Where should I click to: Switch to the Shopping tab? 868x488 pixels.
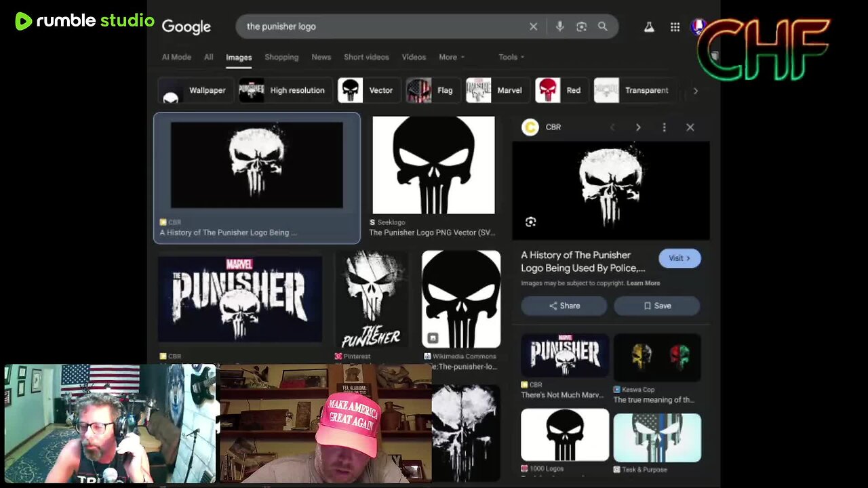point(281,57)
